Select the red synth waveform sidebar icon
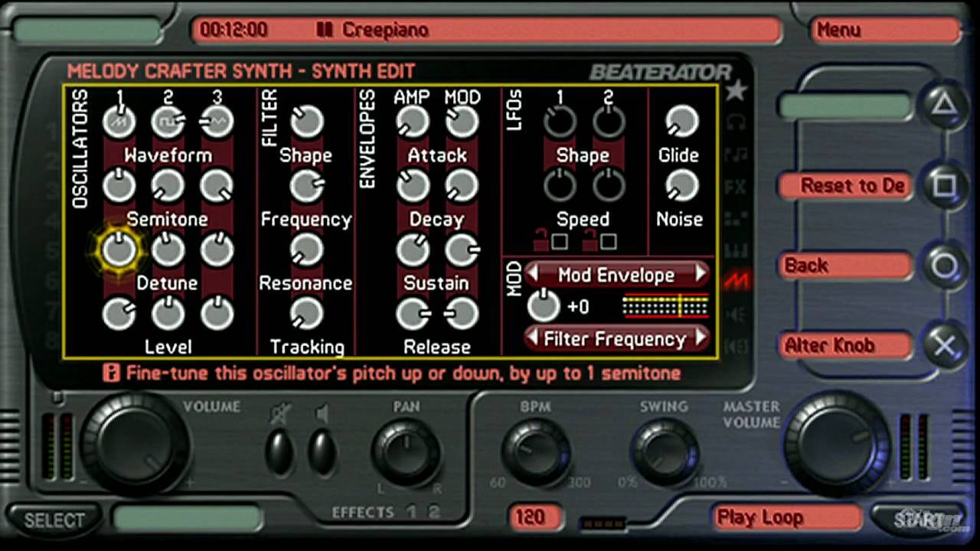The width and height of the screenshot is (980, 551). coord(736,280)
